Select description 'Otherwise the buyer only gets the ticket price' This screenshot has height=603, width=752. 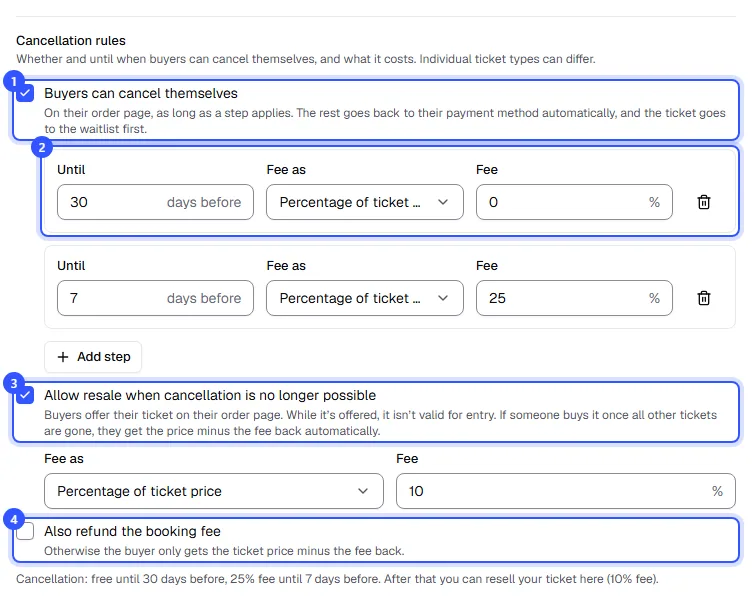tap(224, 551)
